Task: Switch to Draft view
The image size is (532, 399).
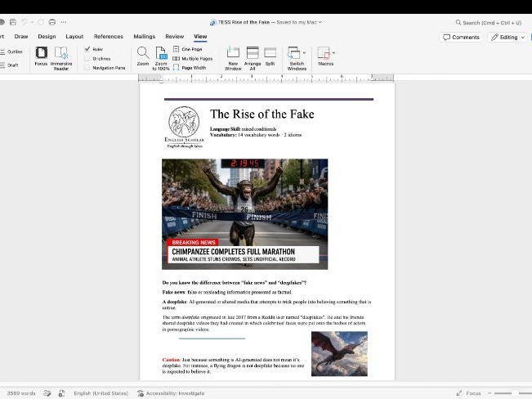Action: pyautogui.click(x=10, y=65)
